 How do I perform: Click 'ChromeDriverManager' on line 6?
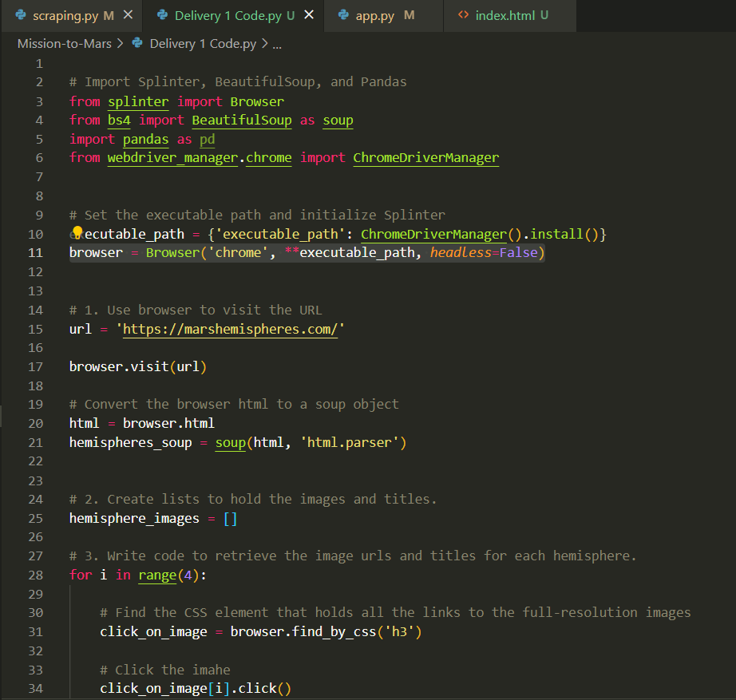(425, 158)
